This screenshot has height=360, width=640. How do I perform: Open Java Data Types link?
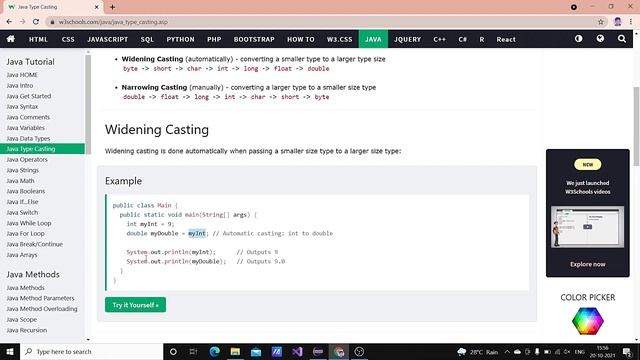28,138
